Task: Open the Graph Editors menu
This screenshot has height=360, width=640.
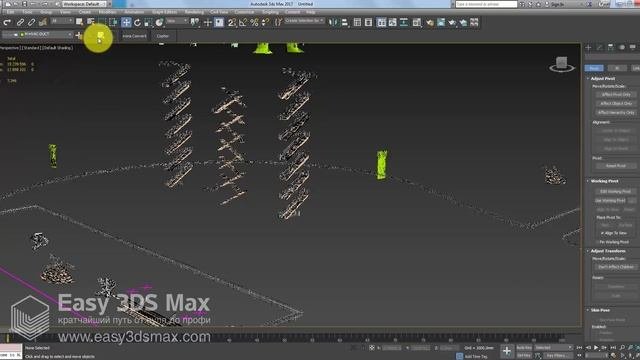Action: [x=164, y=12]
